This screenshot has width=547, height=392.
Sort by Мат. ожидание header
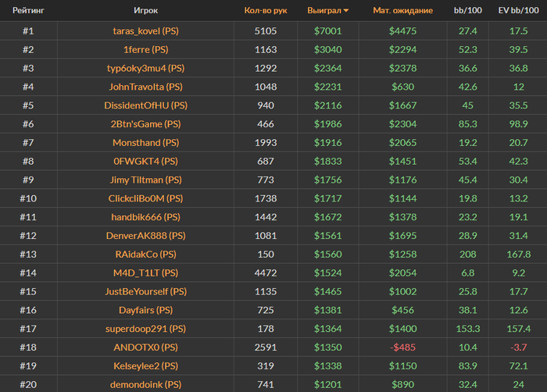tap(403, 10)
